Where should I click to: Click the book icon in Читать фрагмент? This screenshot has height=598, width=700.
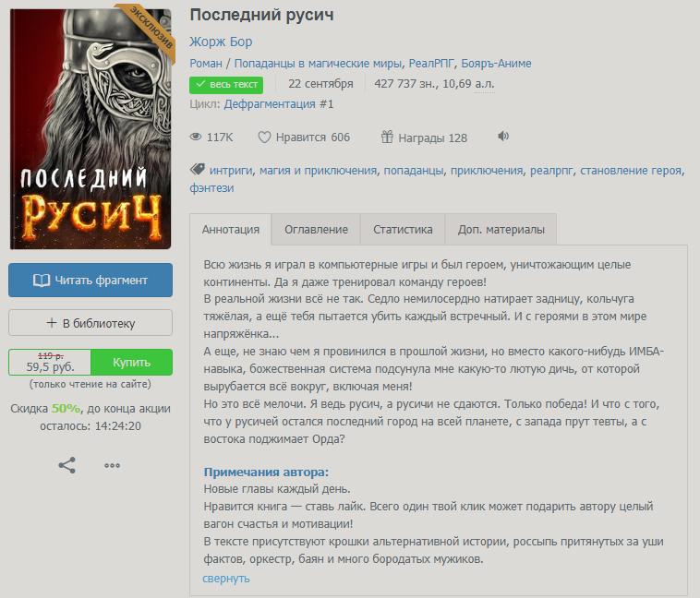pyautogui.click(x=41, y=281)
